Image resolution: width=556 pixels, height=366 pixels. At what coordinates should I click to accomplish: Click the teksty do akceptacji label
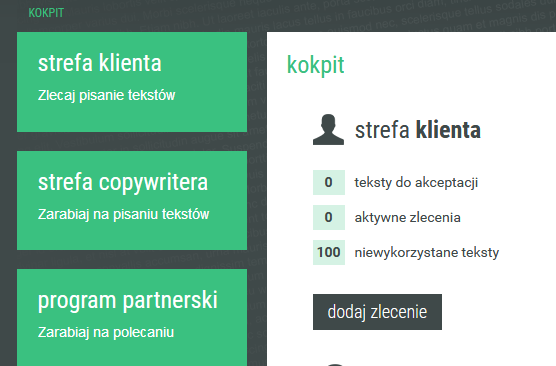[416, 182]
